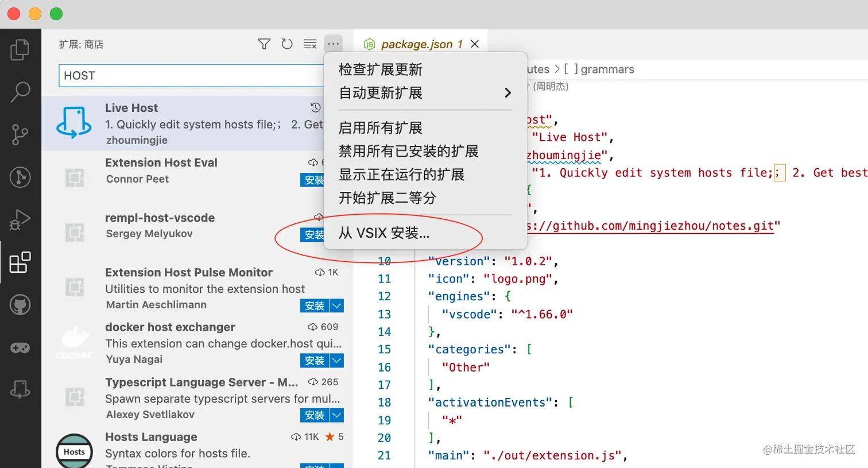Install the Extension Host Eval extension
868x468 pixels.
[x=312, y=180]
